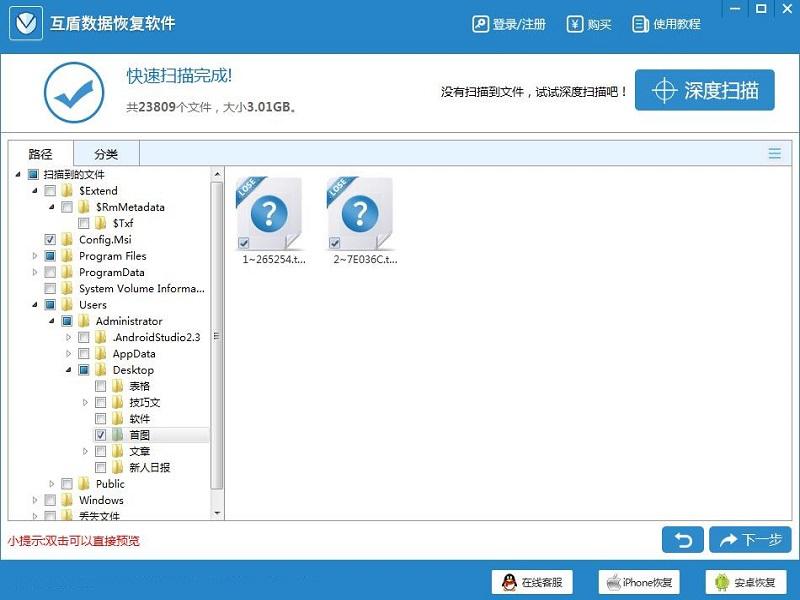Proceed with the 下一步 next button
This screenshot has height=600, width=800.
tap(749, 540)
